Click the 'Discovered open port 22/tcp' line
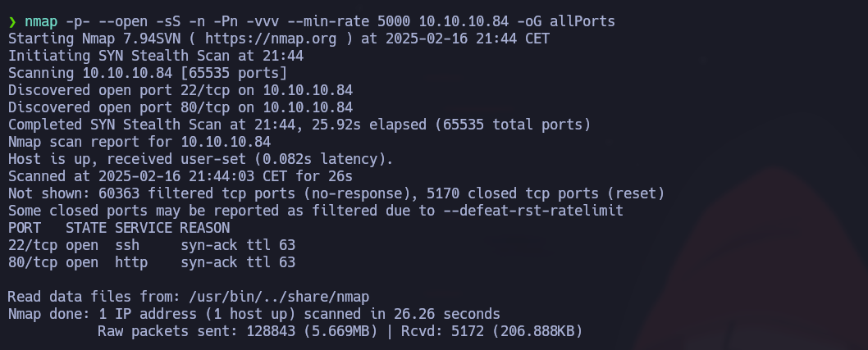This screenshot has width=868, height=350. click(x=180, y=90)
